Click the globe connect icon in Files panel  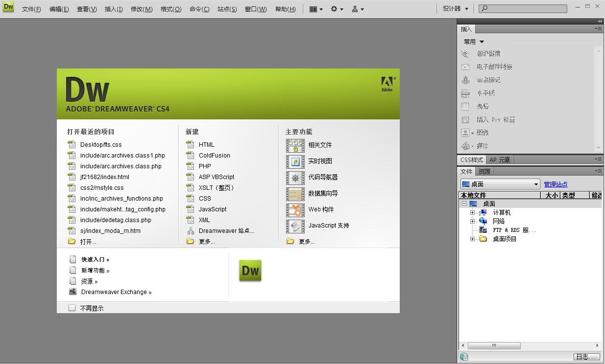[464, 357]
